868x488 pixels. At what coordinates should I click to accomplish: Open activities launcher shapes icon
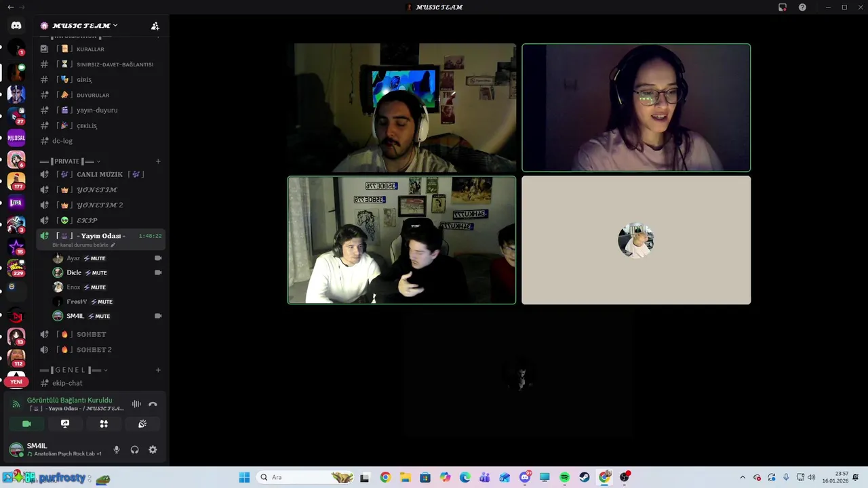coord(104,424)
